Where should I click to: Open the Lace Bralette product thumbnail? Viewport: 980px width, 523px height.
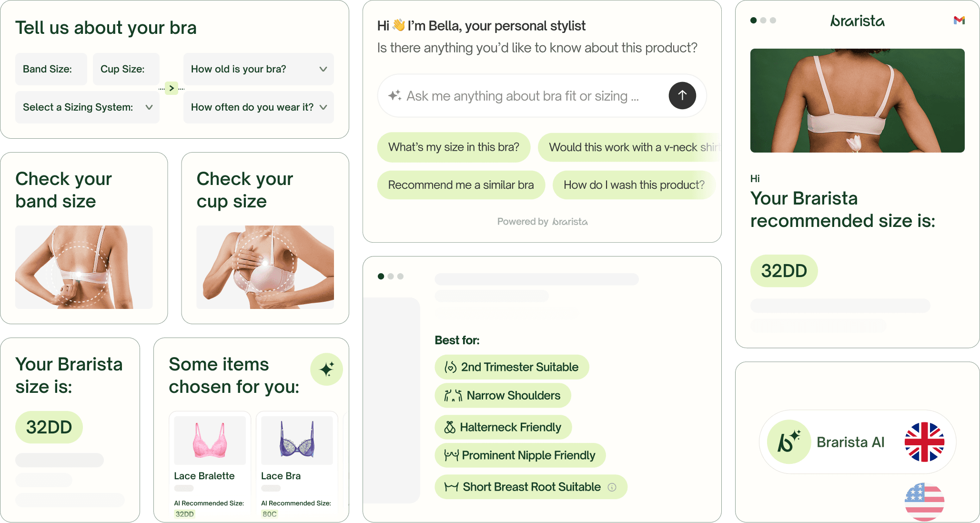tap(210, 440)
